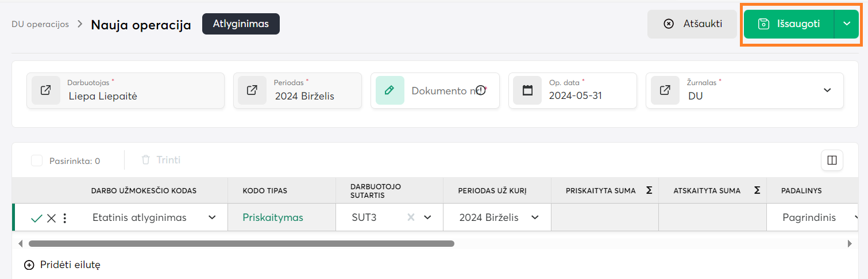
Task: Open the 2024 Birželis period dropdown in row
Action: coord(535,217)
